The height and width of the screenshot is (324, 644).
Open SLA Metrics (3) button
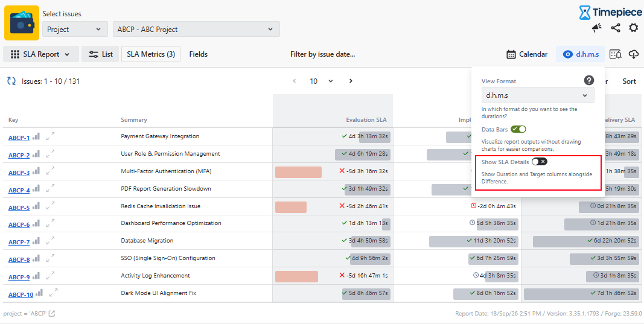[x=151, y=54]
